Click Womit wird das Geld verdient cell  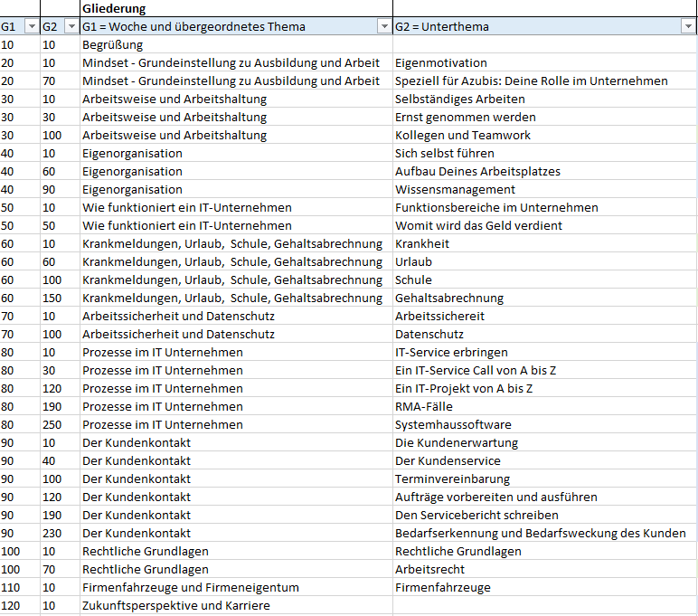[x=544, y=226]
